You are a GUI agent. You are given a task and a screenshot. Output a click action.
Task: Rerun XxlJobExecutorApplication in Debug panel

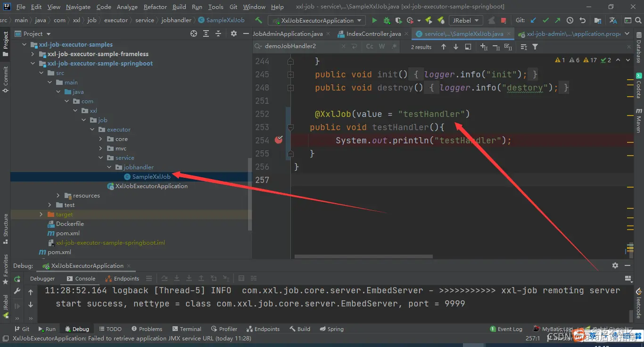[17, 279]
